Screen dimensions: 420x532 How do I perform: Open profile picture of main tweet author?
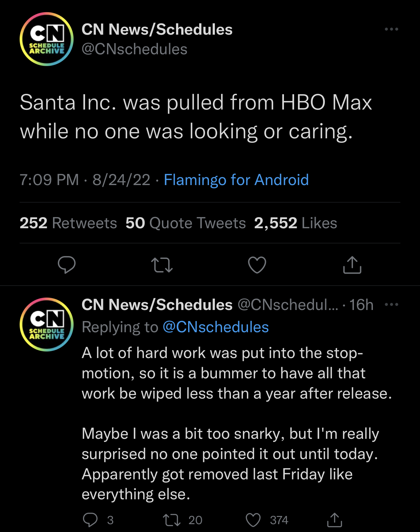(x=46, y=39)
